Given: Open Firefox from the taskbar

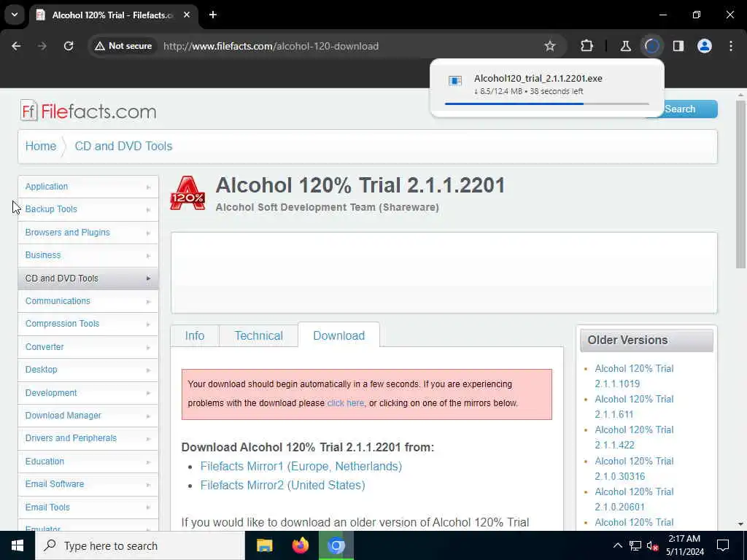Looking at the screenshot, I should tap(300, 545).
